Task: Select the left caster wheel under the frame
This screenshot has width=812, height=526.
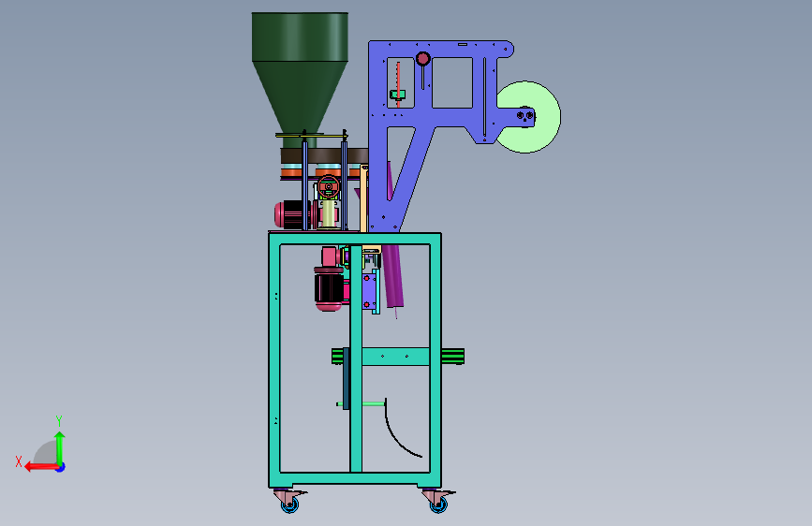Action: (290, 504)
